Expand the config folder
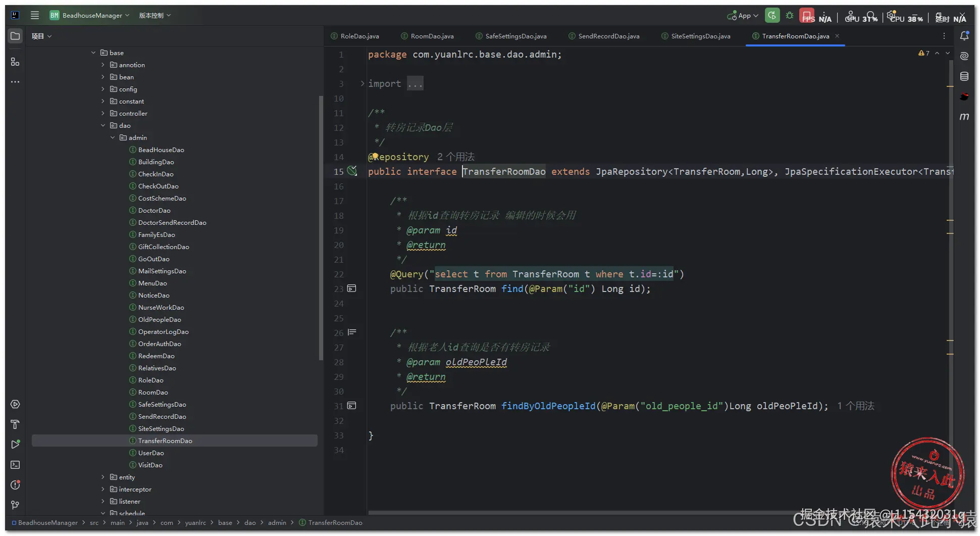The width and height of the screenshot is (980, 536). point(103,89)
